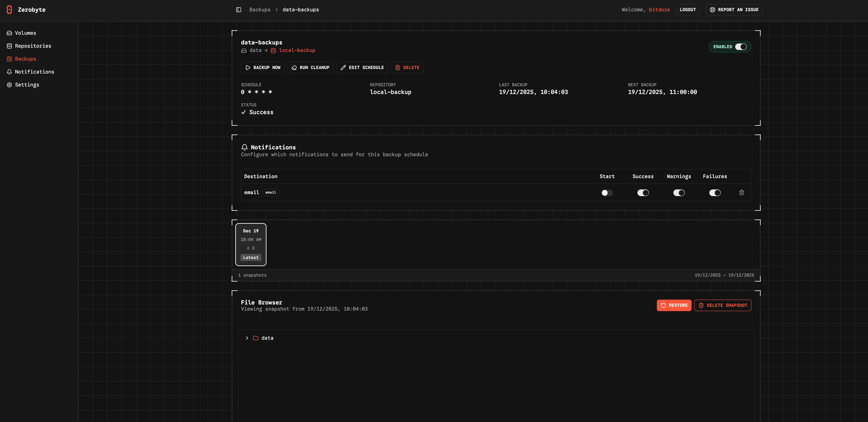Click Run Cleanup eraser button

tap(310, 68)
